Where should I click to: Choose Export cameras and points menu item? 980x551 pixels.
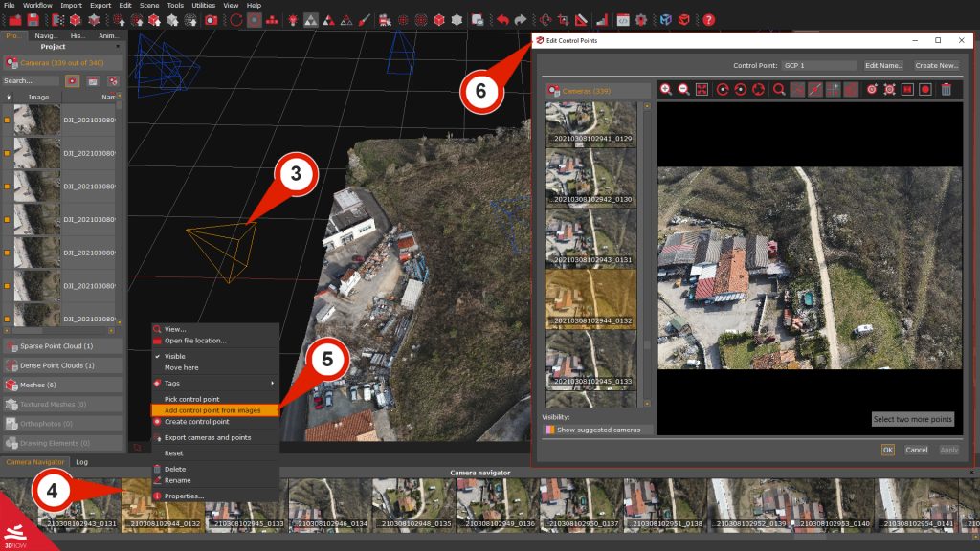pos(208,437)
